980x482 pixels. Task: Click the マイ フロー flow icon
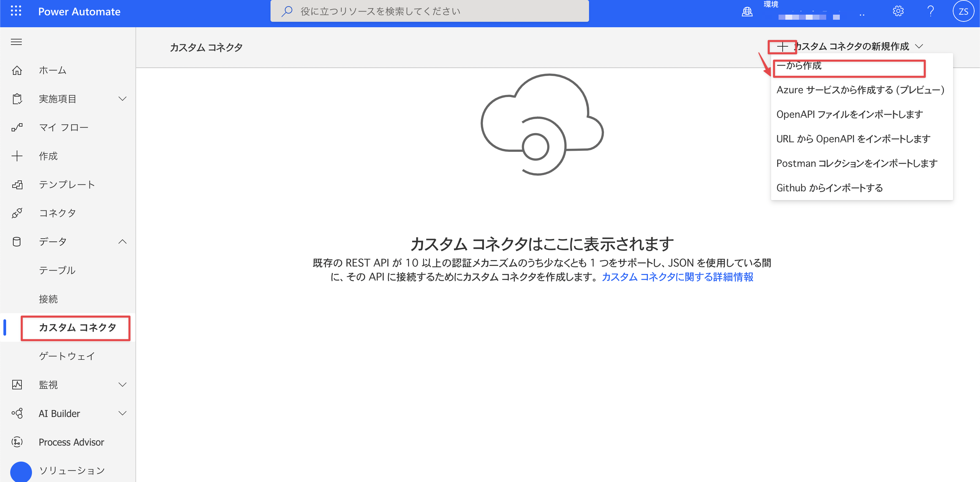[x=17, y=127]
